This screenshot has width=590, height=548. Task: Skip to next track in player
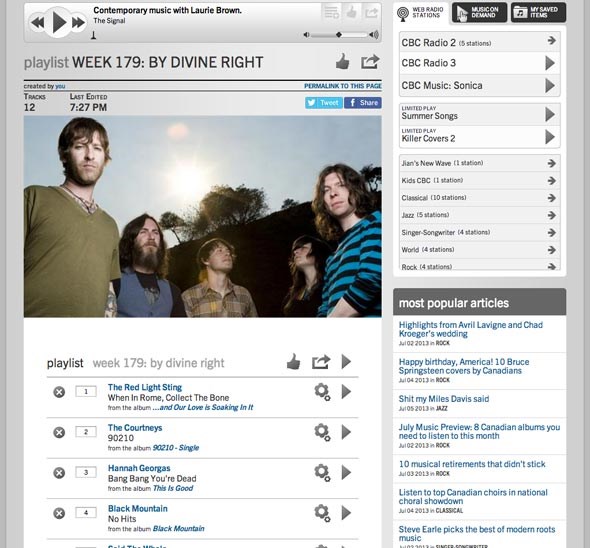click(x=78, y=23)
